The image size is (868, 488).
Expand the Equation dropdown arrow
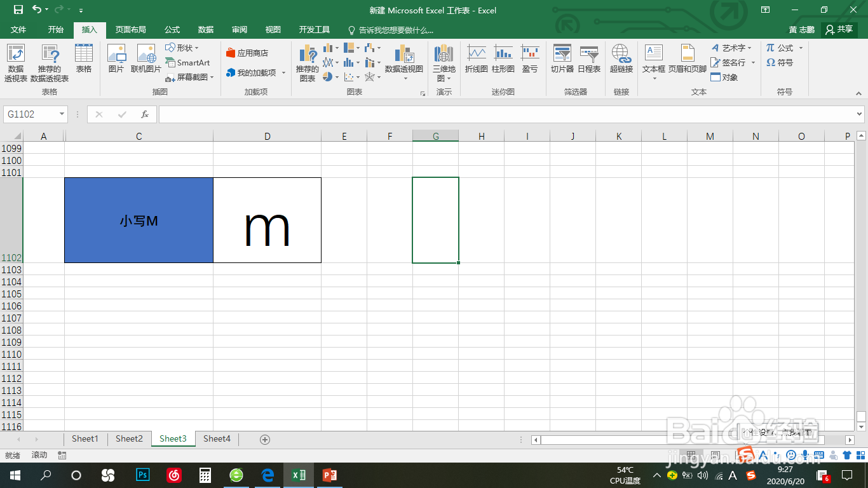point(801,48)
